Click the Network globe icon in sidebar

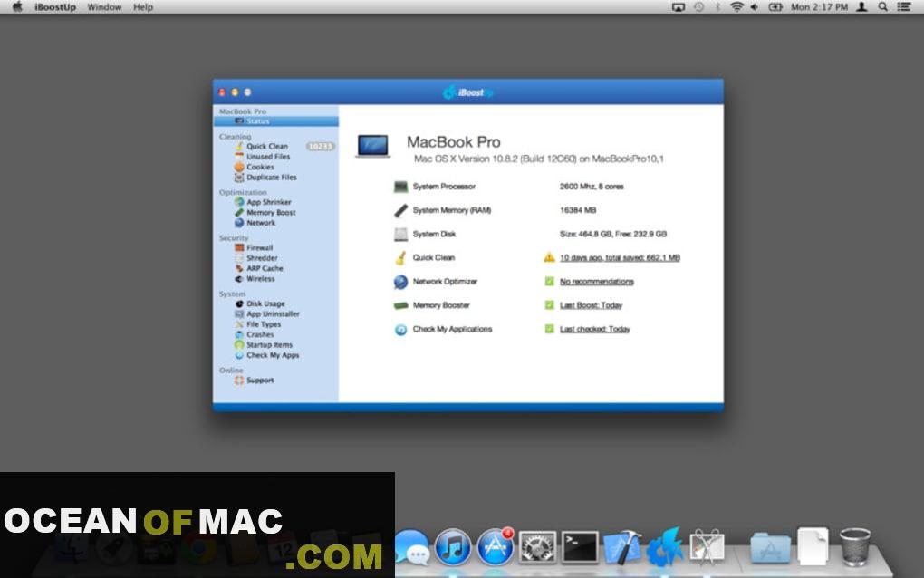click(x=239, y=223)
